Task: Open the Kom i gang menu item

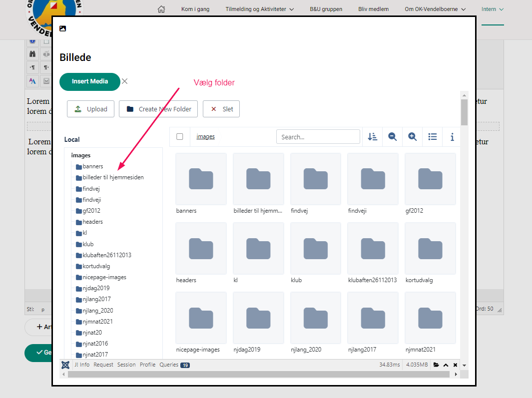Action: [x=195, y=9]
